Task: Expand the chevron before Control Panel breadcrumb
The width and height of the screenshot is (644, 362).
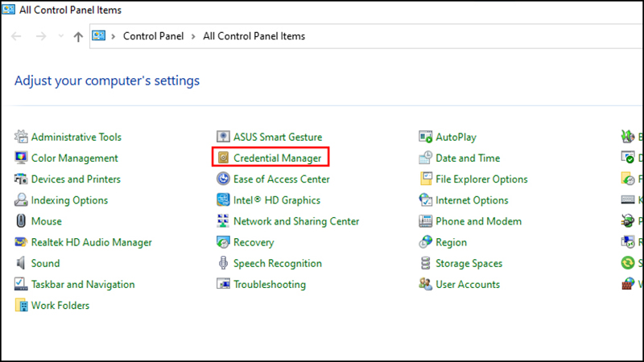Action: [x=114, y=36]
